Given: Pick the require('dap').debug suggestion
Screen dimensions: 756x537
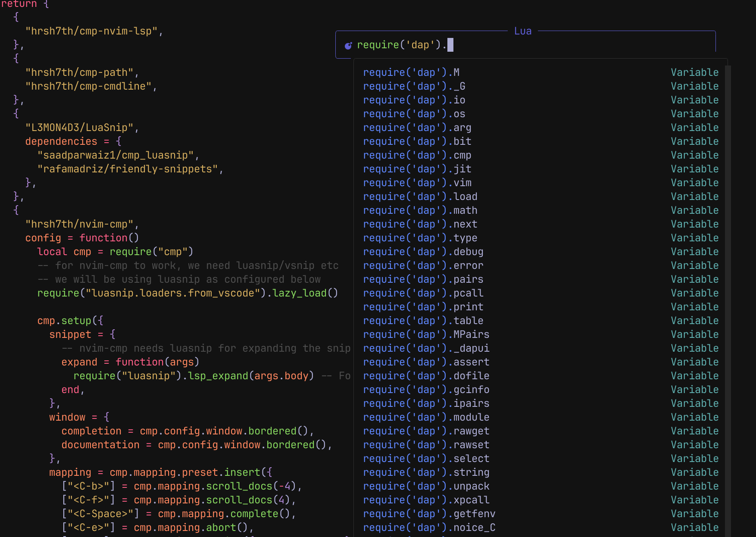Looking at the screenshot, I should [x=423, y=252].
